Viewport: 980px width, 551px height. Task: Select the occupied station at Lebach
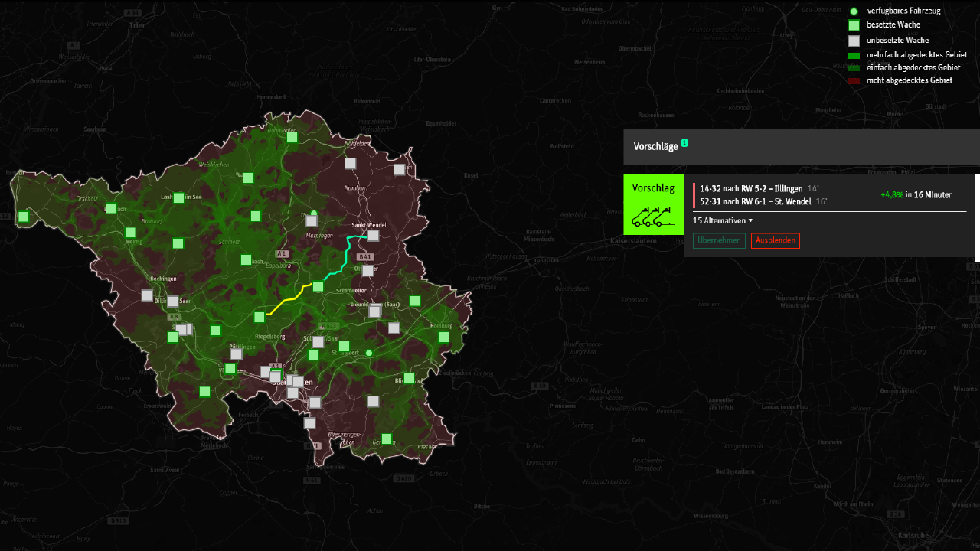coord(246,260)
